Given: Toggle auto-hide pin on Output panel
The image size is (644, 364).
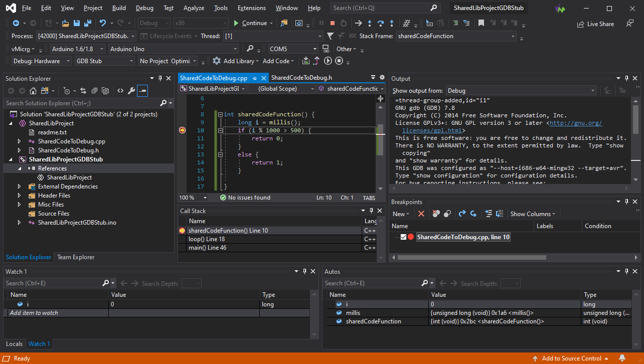Looking at the screenshot, I should pyautogui.click(x=626, y=78).
